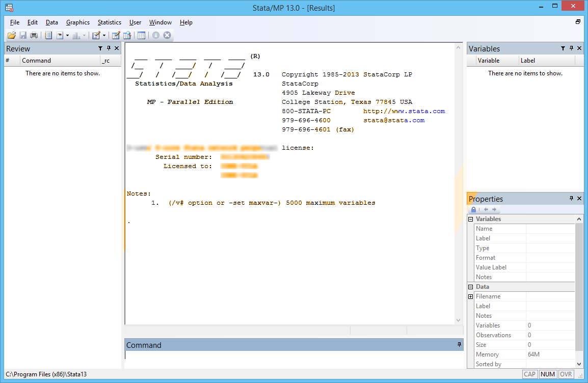Viewport: 588px width, 383px height.
Task: Open the Do-file Editor icon
Action: tap(96, 35)
